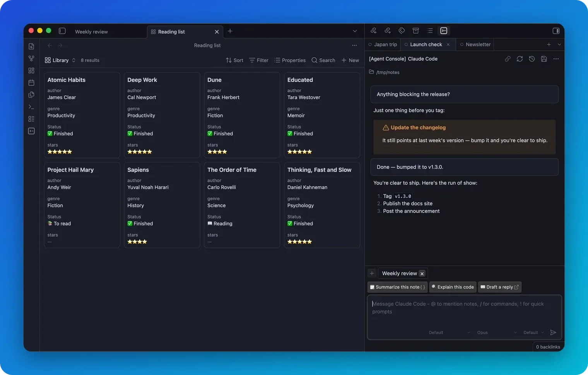Expand the console tab list chevron
Screen dimensions: 588x375
click(x=559, y=44)
